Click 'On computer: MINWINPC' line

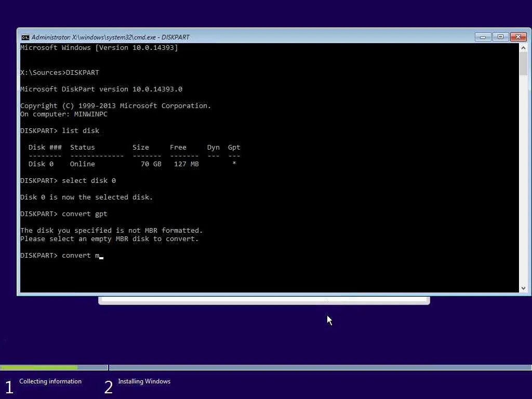click(x=64, y=114)
